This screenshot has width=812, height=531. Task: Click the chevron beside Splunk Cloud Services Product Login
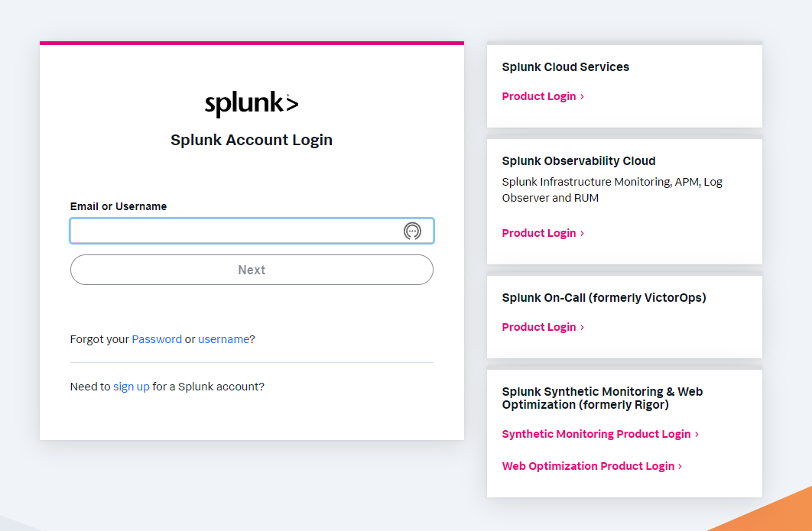[x=582, y=96]
